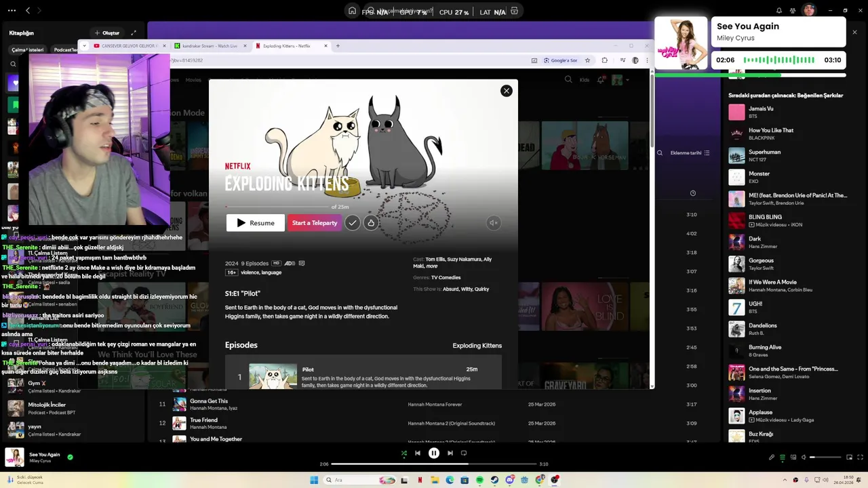Expand the Spotify library panel

click(134, 33)
